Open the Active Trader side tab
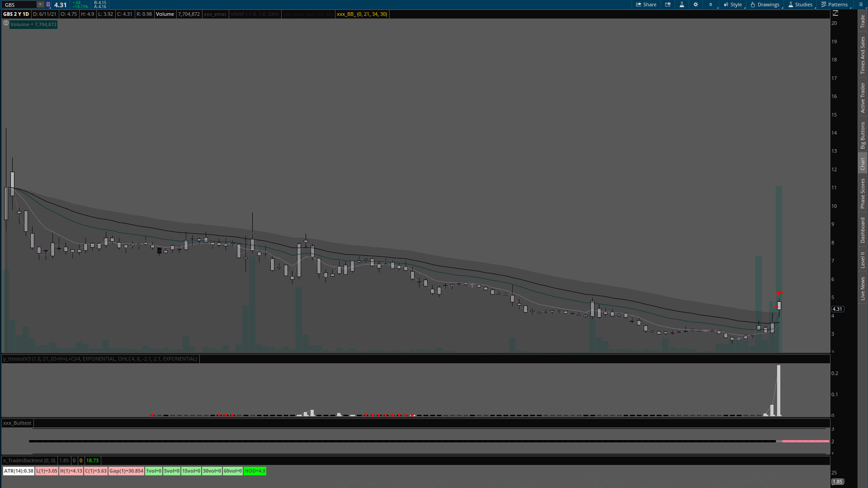 click(863, 98)
